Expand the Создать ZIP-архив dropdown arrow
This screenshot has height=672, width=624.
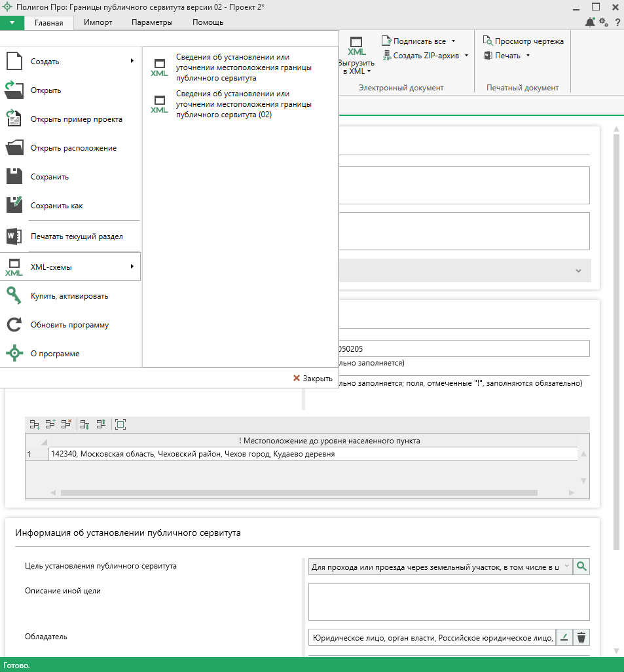coord(466,56)
